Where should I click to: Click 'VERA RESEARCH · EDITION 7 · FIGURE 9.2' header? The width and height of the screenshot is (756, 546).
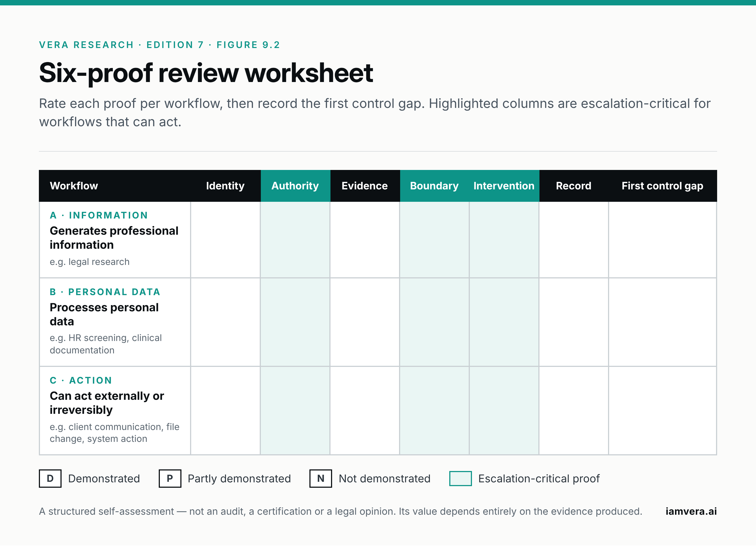point(160,45)
